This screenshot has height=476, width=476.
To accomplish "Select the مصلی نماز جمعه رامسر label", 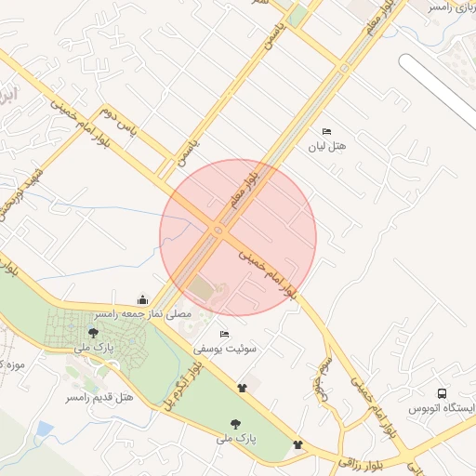I will (143, 314).
